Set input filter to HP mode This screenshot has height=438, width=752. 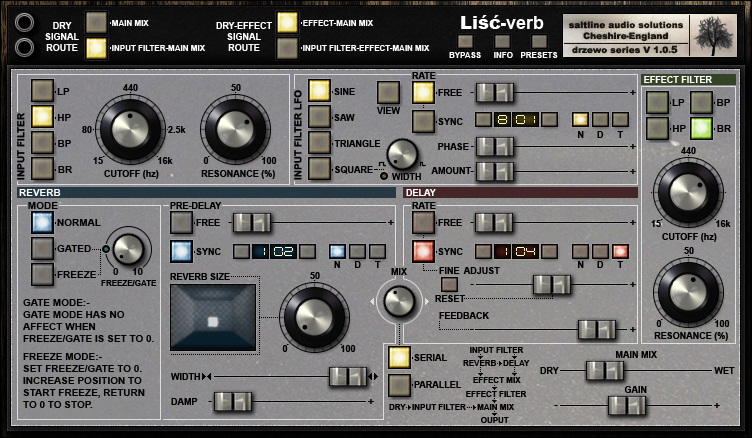(42, 117)
